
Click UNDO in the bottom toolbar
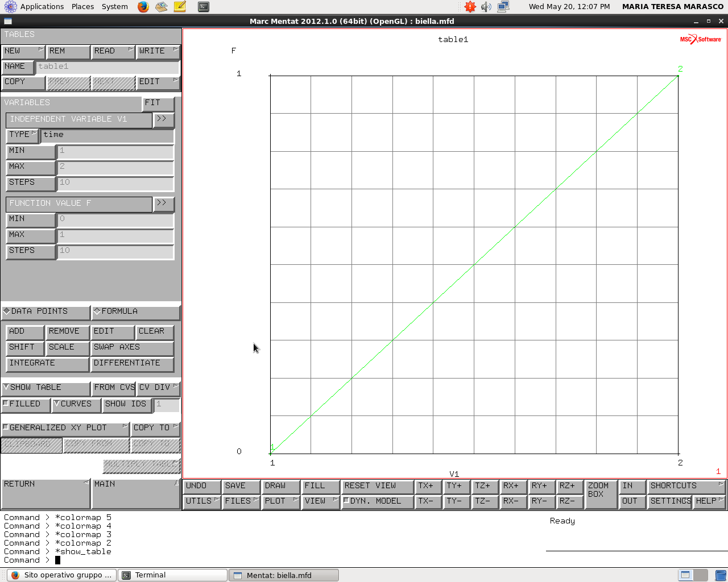(x=202, y=487)
